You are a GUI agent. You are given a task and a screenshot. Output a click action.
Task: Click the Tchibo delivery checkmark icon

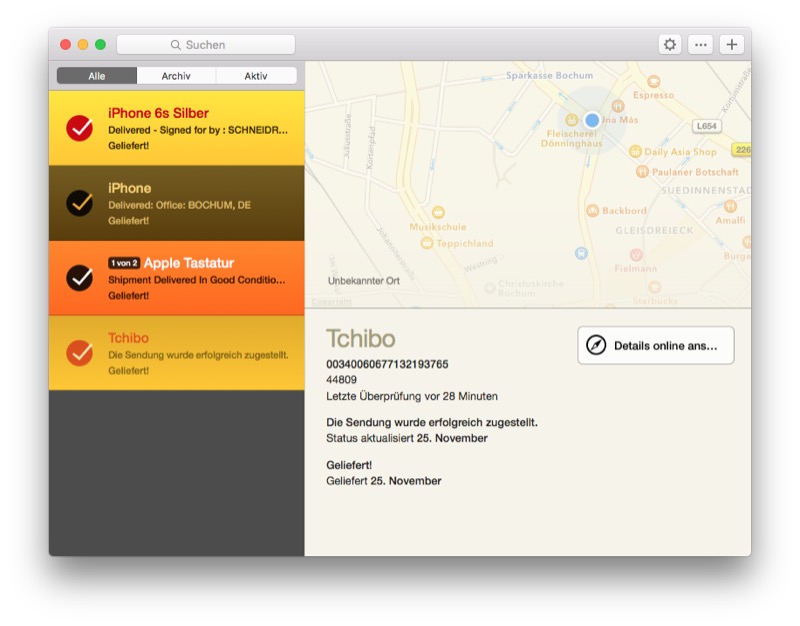pos(79,353)
